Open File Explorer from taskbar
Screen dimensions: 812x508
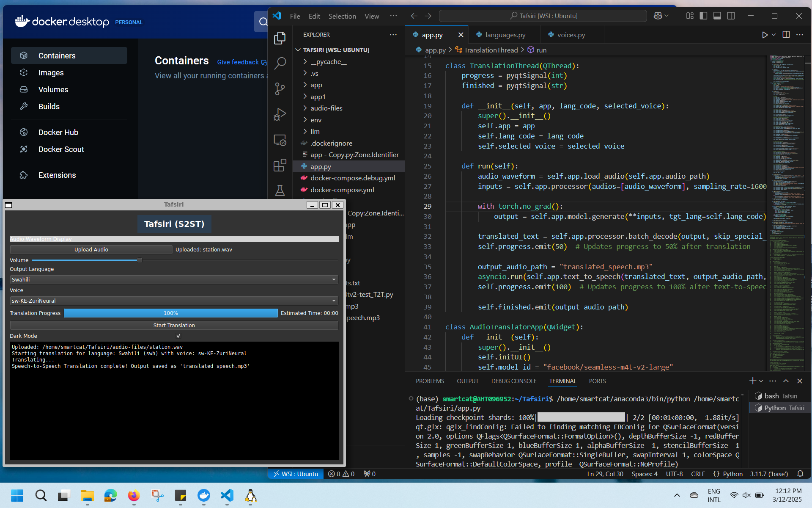point(87,495)
